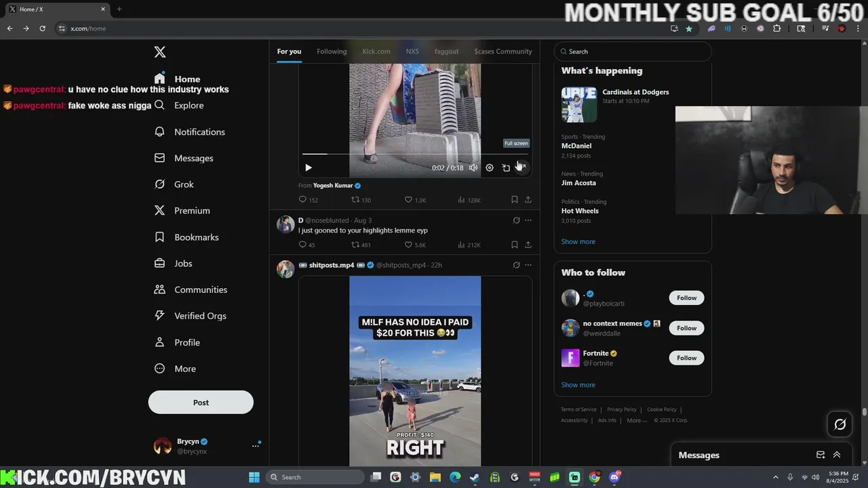The width and height of the screenshot is (868, 488).
Task: Open account menu dots next to Brycyn
Action: click(256, 446)
